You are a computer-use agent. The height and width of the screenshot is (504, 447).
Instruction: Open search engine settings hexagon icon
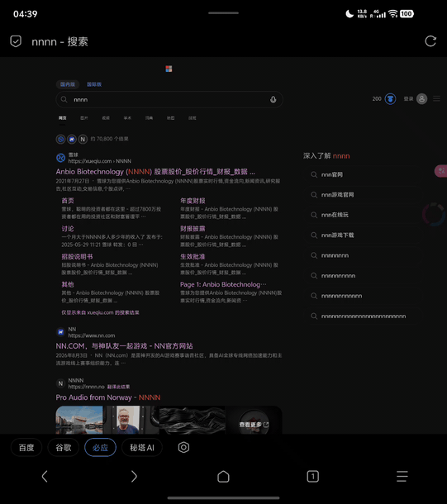pos(183,448)
